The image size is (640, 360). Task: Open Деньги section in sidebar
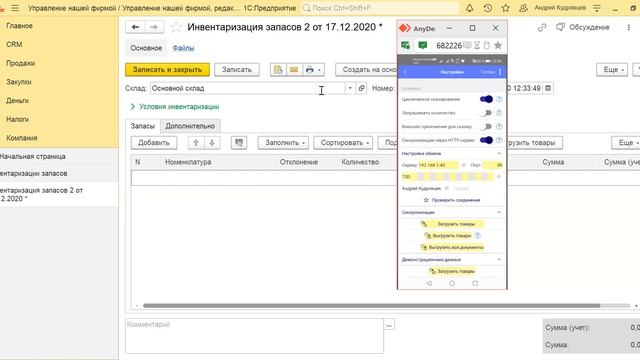pyautogui.click(x=17, y=100)
